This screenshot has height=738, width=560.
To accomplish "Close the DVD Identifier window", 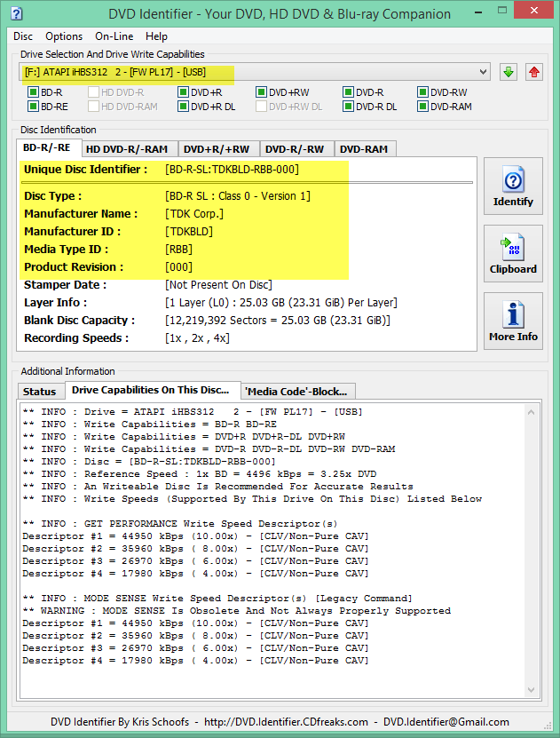I will tap(533, 11).
